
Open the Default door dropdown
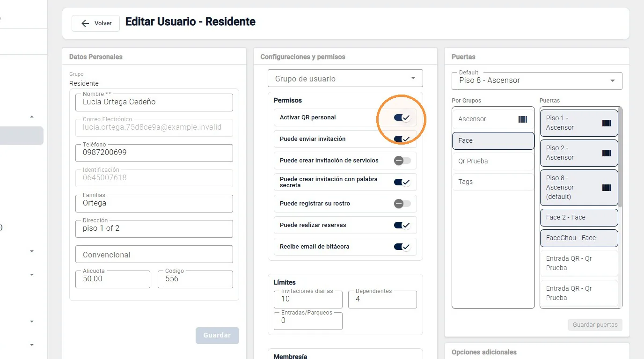coord(537,81)
